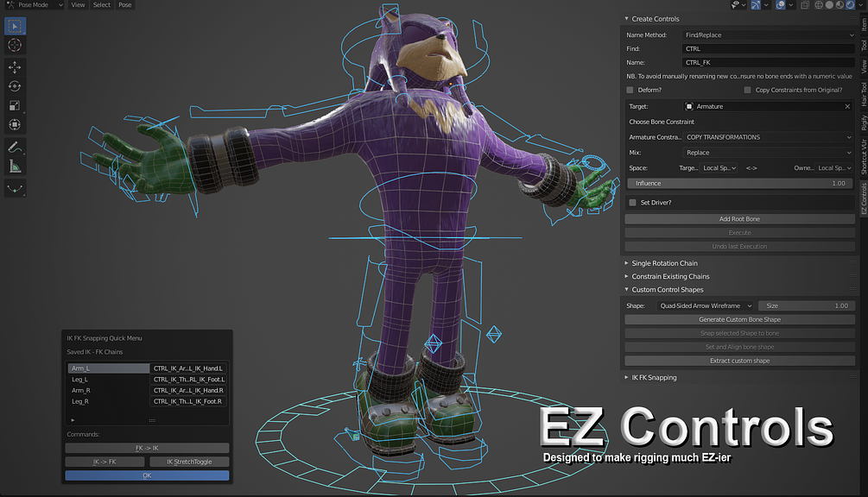Open the Name Method Find/Replace dropdown
Screen dimensions: 868x497
coord(767,35)
